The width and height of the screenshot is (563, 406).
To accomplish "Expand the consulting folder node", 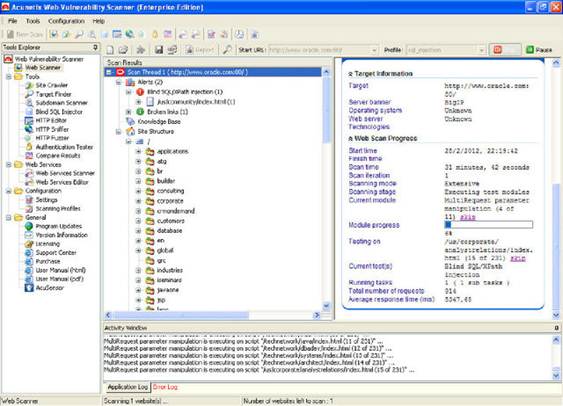I will click(x=138, y=191).
